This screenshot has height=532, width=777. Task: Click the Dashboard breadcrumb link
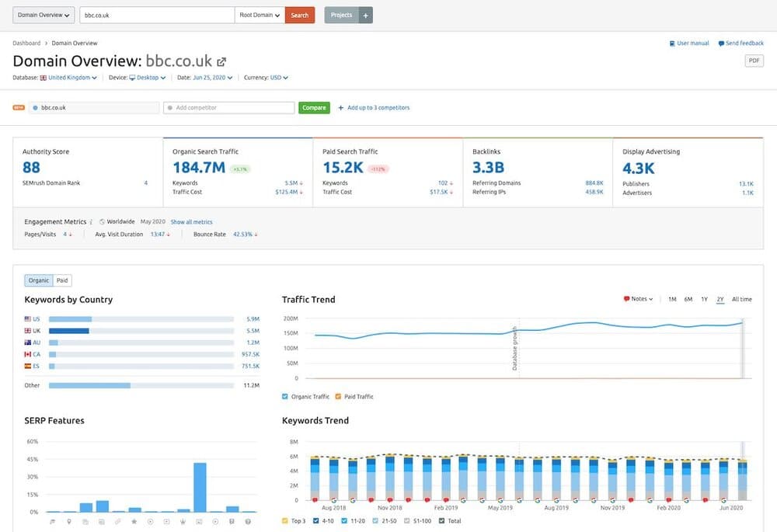(x=26, y=43)
